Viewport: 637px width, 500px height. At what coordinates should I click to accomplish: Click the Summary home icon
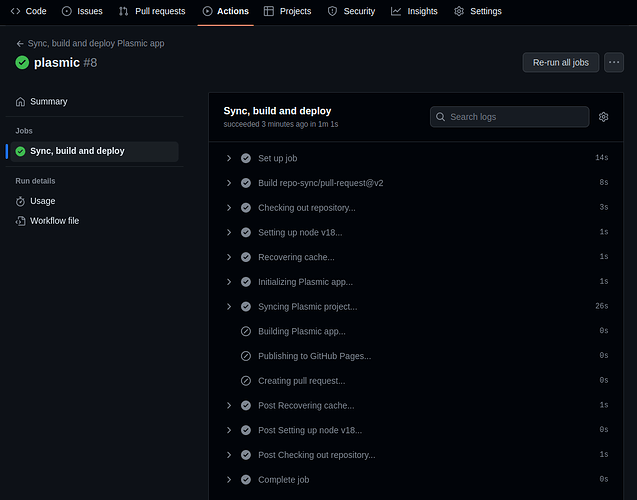pyautogui.click(x=21, y=102)
